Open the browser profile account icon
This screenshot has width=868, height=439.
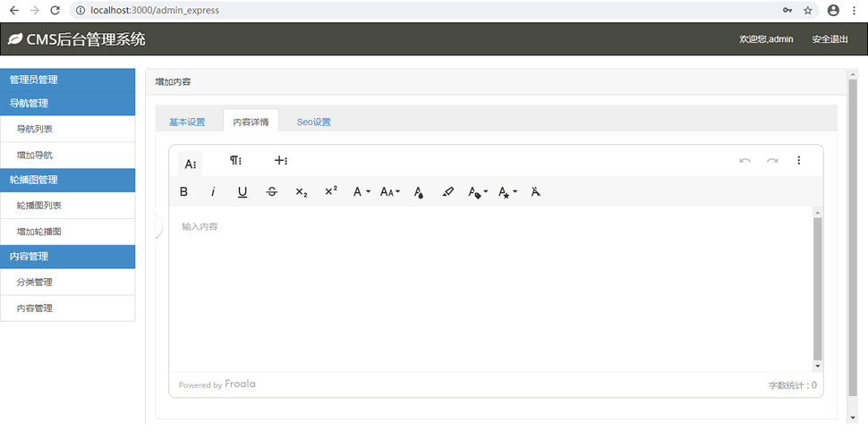(833, 10)
